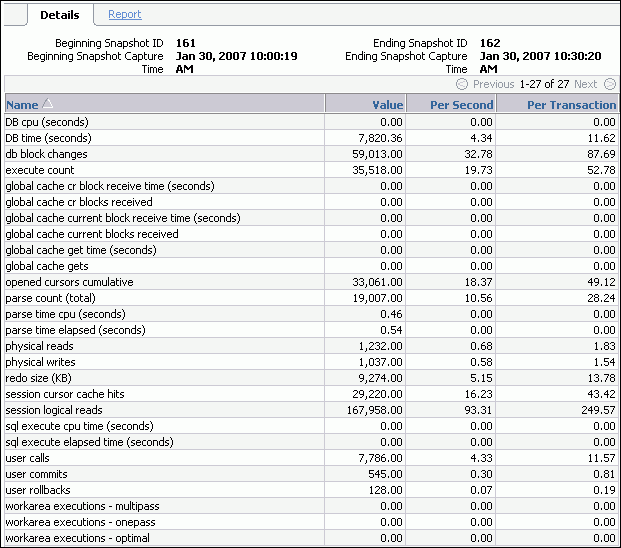This screenshot has height=548, width=621.
Task: Select the Details tab
Action: coord(59,15)
